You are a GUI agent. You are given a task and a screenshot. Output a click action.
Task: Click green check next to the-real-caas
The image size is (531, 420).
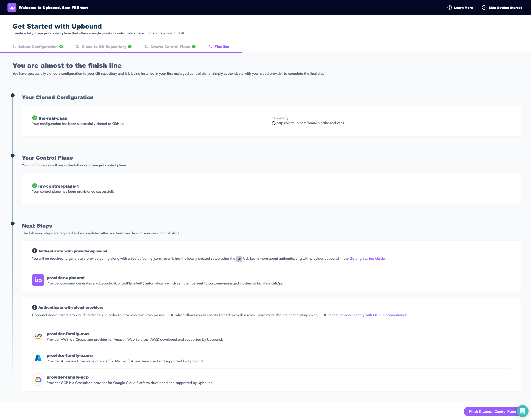click(34, 118)
